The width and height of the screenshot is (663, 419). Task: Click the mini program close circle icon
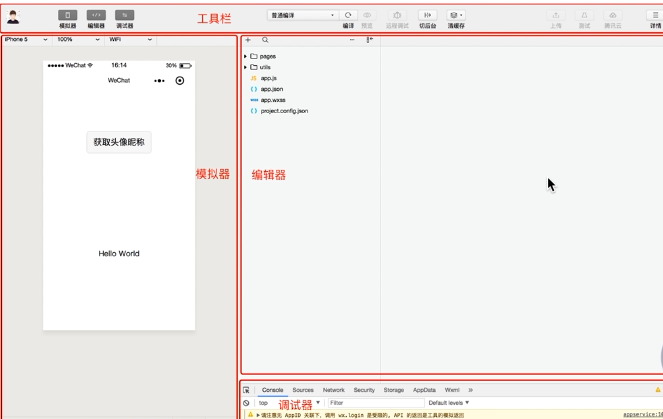[x=180, y=80]
